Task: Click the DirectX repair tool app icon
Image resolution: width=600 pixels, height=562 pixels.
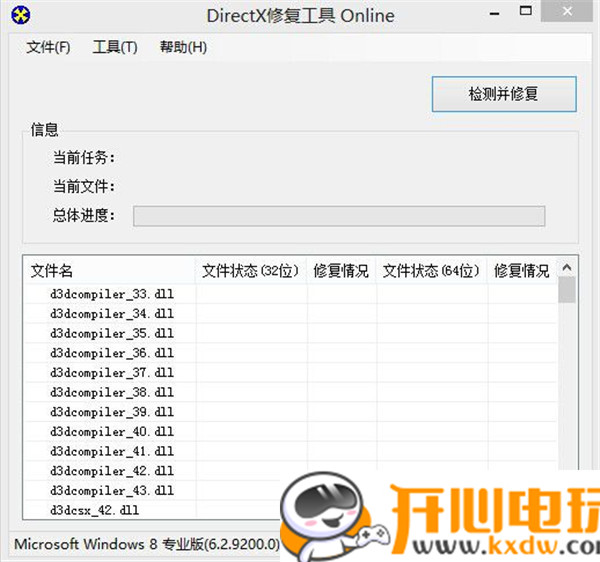Action: coord(21,16)
